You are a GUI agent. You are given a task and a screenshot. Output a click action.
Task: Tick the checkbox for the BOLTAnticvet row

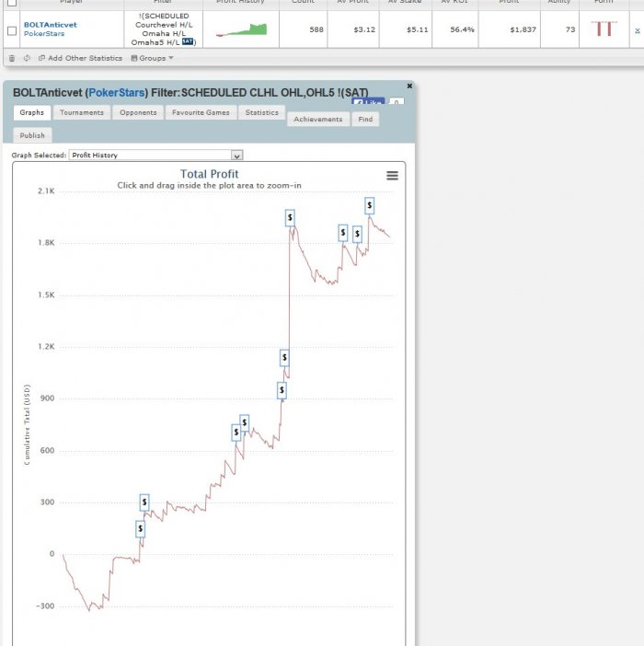coord(12,31)
